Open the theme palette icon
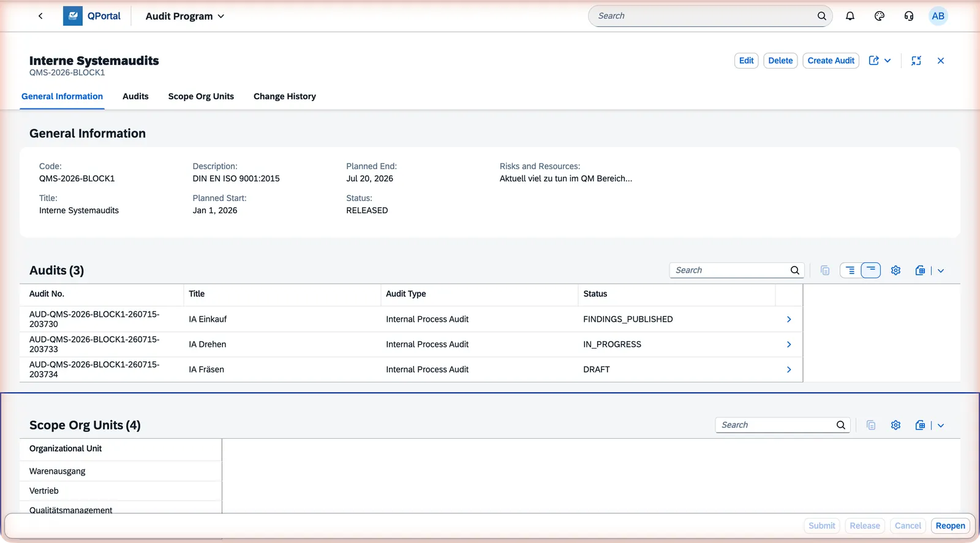 pos(880,16)
